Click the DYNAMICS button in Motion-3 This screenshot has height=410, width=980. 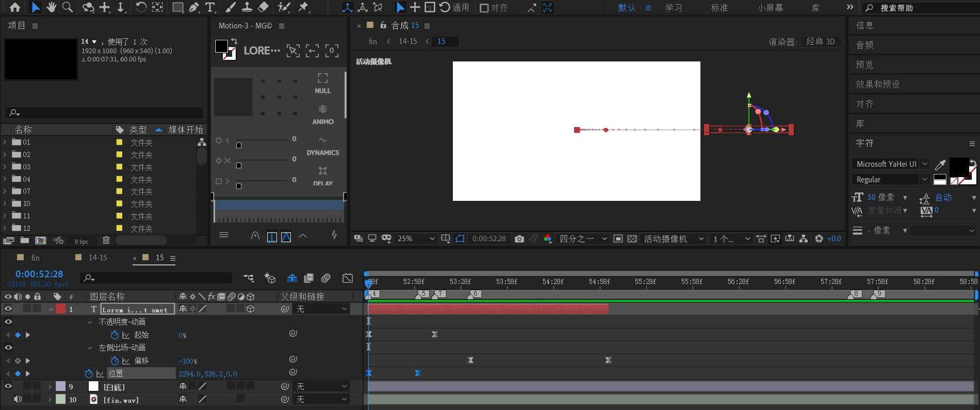pos(323,146)
